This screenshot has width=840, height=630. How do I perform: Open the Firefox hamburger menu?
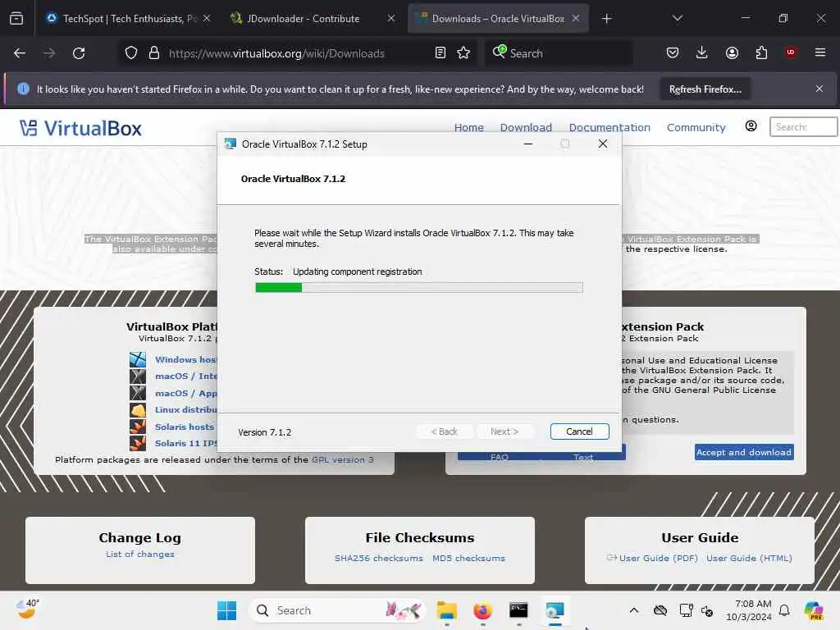coord(820,52)
